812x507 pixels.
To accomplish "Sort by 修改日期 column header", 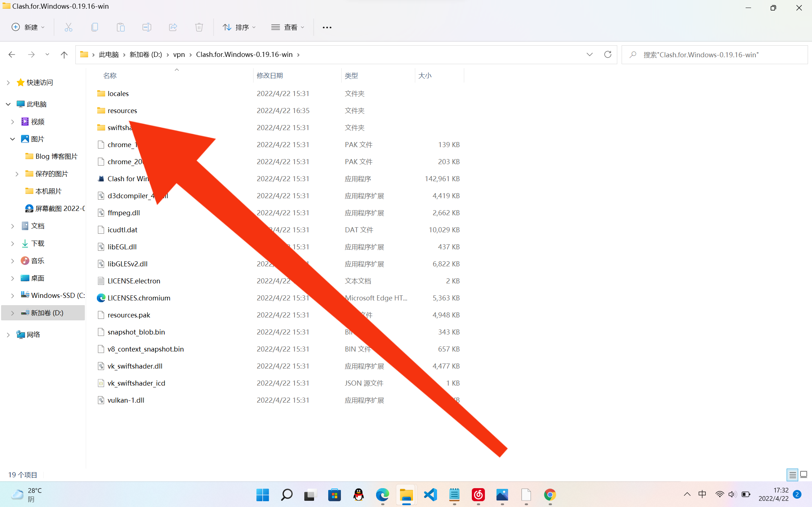I will [270, 75].
